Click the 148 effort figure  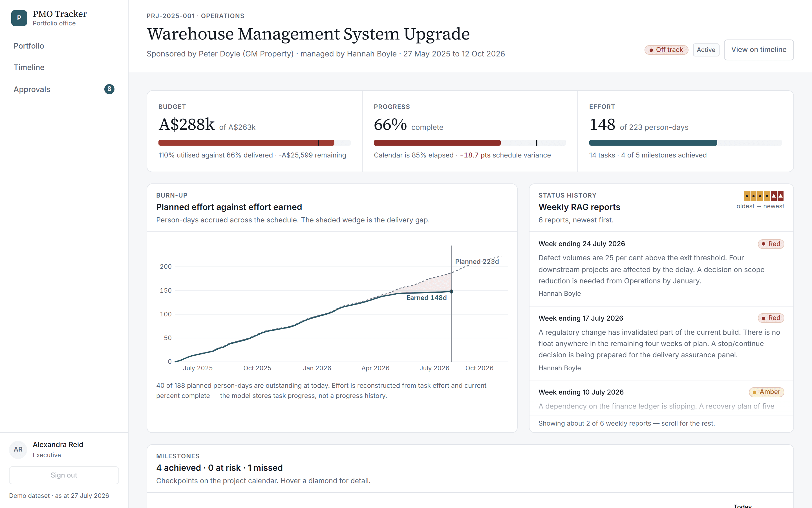click(x=602, y=124)
